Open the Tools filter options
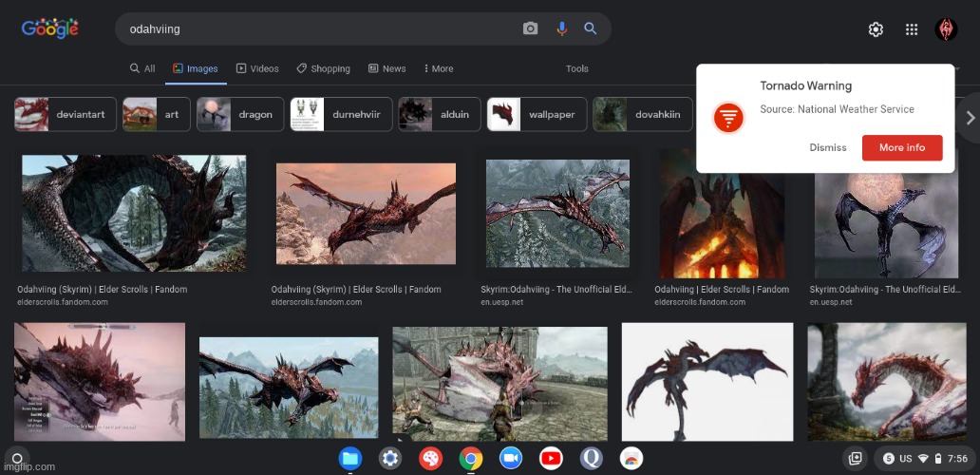 click(x=576, y=68)
